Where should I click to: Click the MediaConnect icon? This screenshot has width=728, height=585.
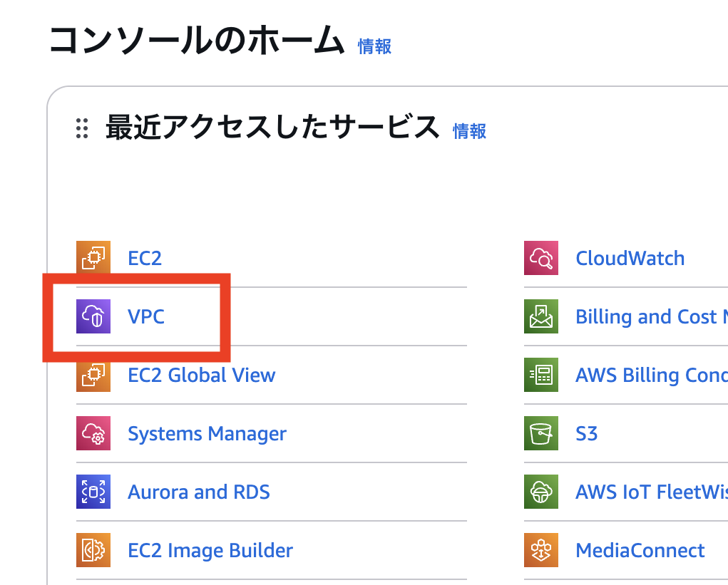coord(540,550)
